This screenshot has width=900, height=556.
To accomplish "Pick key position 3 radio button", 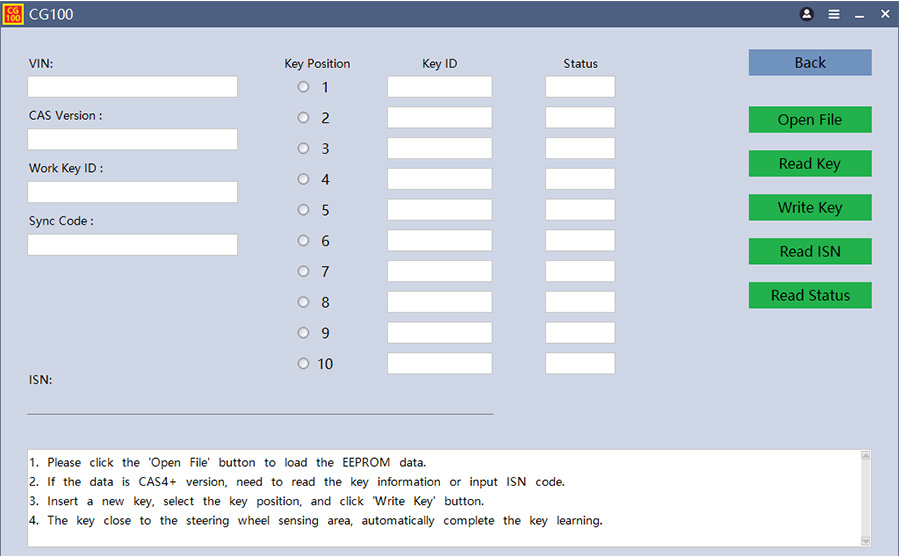I will pyautogui.click(x=304, y=148).
